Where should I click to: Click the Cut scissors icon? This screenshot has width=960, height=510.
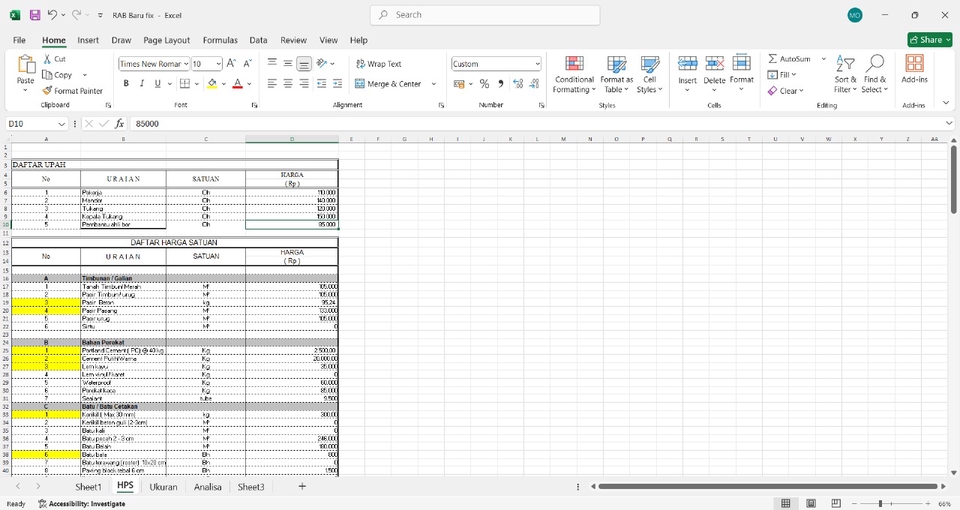coord(48,59)
